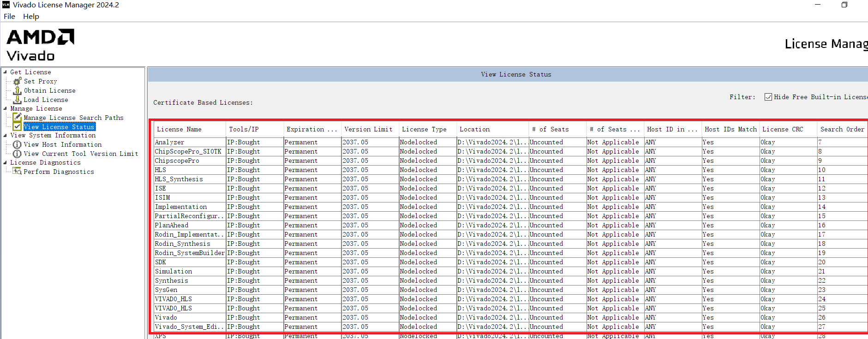Select the Implementation license row
Image resolution: width=868 pixels, height=339 pixels.
[x=510, y=207]
